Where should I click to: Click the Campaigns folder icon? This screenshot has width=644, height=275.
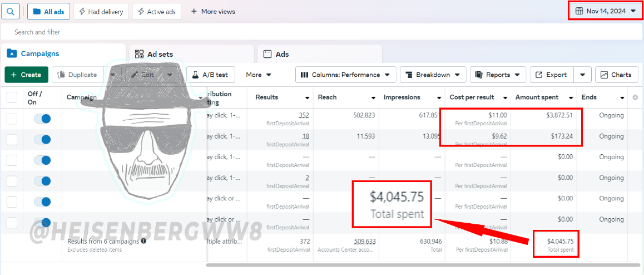tap(12, 53)
